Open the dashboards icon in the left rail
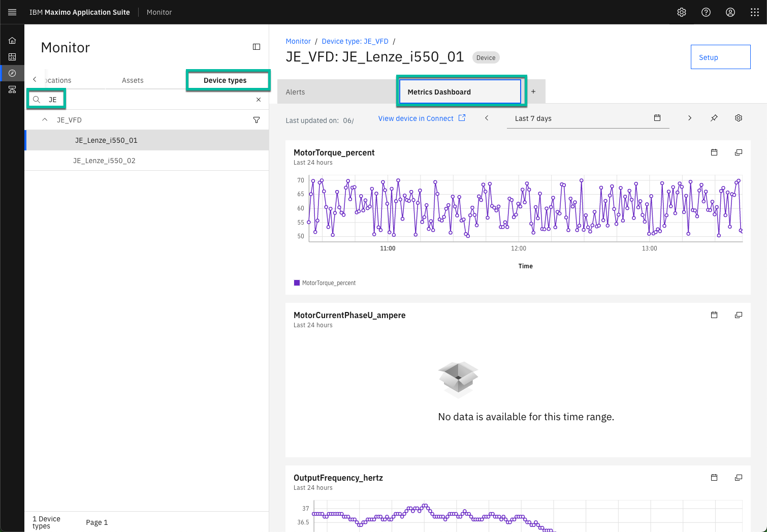 tap(12, 57)
